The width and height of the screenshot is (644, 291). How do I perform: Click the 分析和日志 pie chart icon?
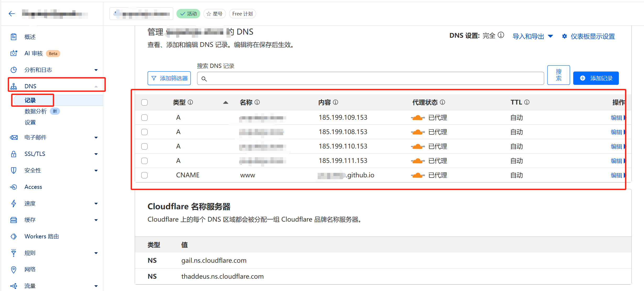click(14, 70)
